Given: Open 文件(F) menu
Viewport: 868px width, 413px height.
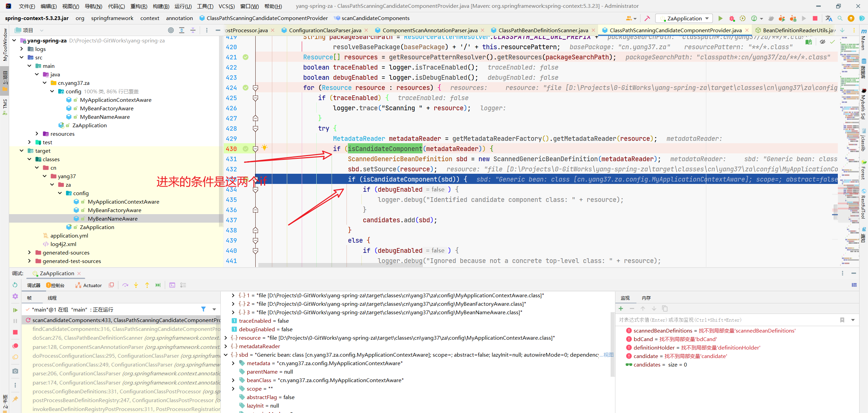Looking at the screenshot, I should (27, 6).
